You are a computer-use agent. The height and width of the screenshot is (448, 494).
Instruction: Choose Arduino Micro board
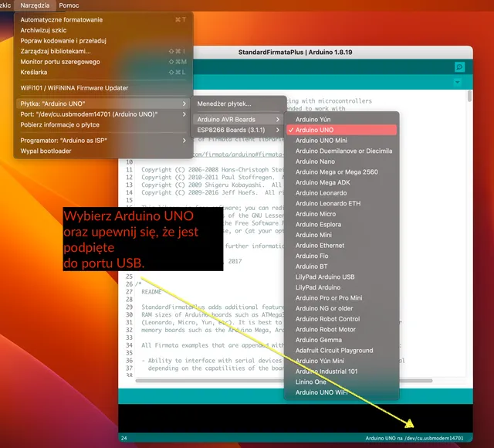[341, 214]
